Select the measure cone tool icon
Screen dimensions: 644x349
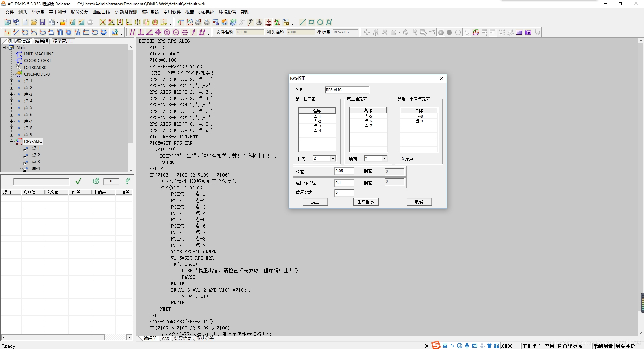click(77, 32)
